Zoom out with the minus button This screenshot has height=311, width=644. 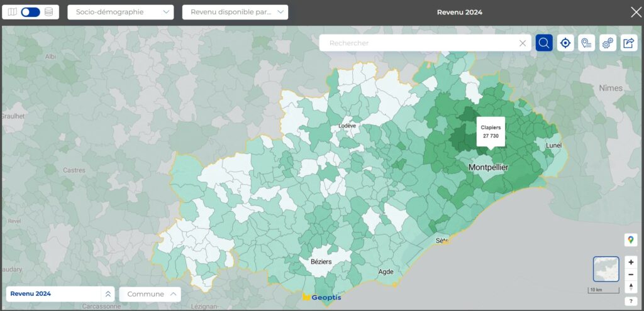click(x=631, y=275)
